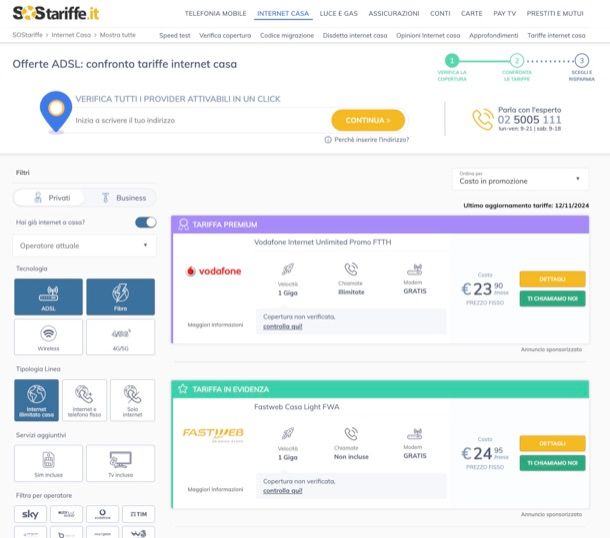Image resolution: width=610 pixels, height=538 pixels.
Task: Open Disdetta internet casa link
Action: click(x=355, y=35)
